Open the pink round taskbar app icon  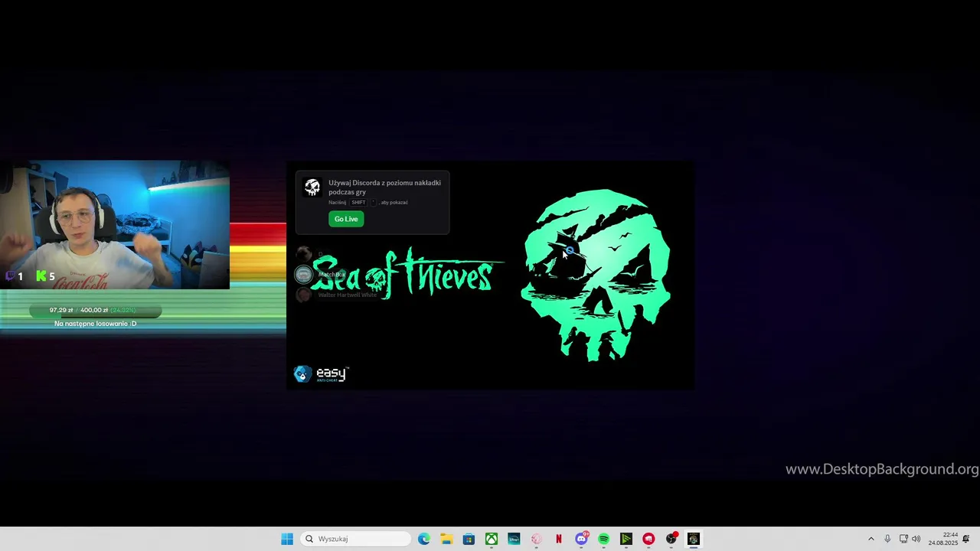coord(536,539)
